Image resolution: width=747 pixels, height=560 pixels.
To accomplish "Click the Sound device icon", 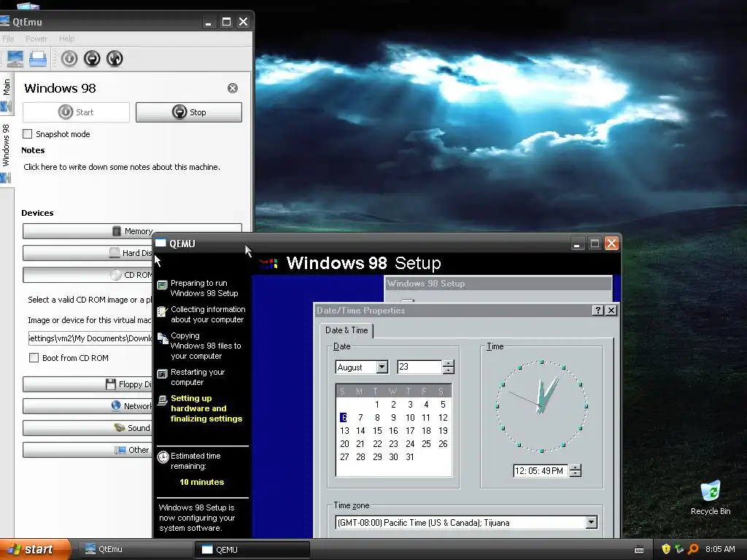I will coord(120,427).
